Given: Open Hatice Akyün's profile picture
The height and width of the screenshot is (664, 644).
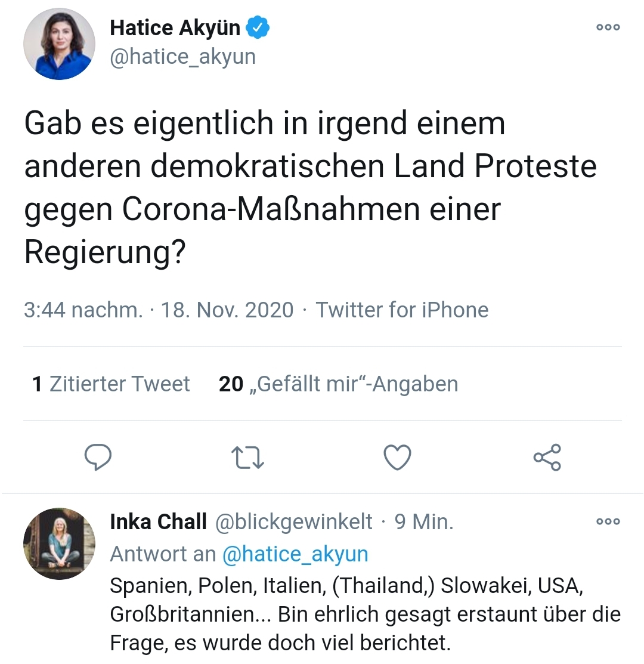Looking at the screenshot, I should click(59, 44).
